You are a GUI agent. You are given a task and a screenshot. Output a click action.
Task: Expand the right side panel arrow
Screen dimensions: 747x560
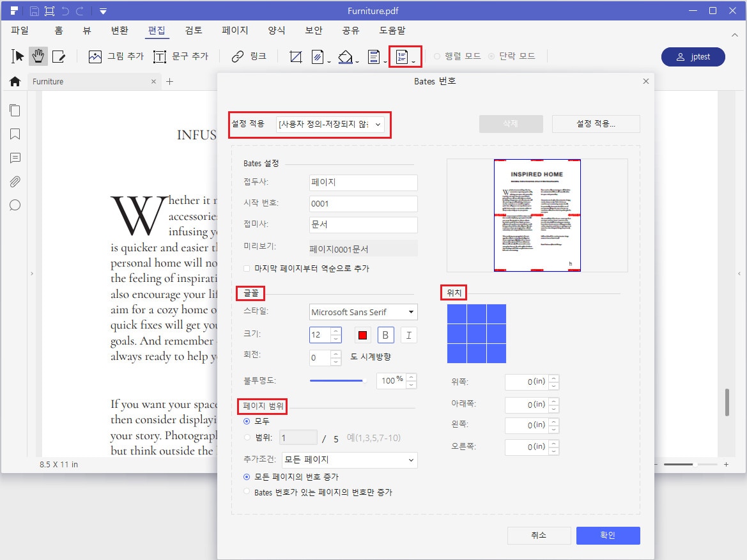tap(739, 274)
